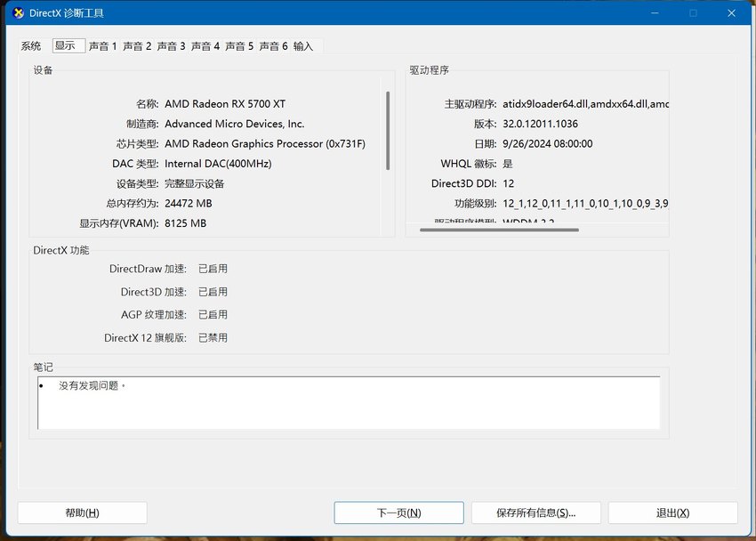The width and height of the screenshot is (756, 541).
Task: Click the 驱动程序 group heading
Action: 429,70
